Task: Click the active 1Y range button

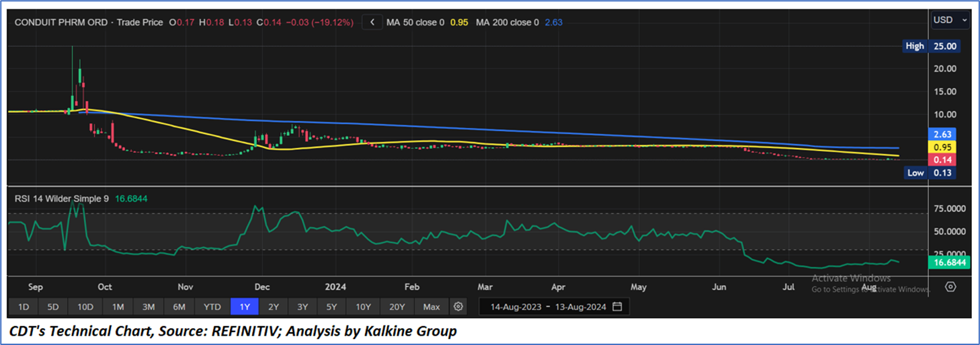Action: point(245,307)
